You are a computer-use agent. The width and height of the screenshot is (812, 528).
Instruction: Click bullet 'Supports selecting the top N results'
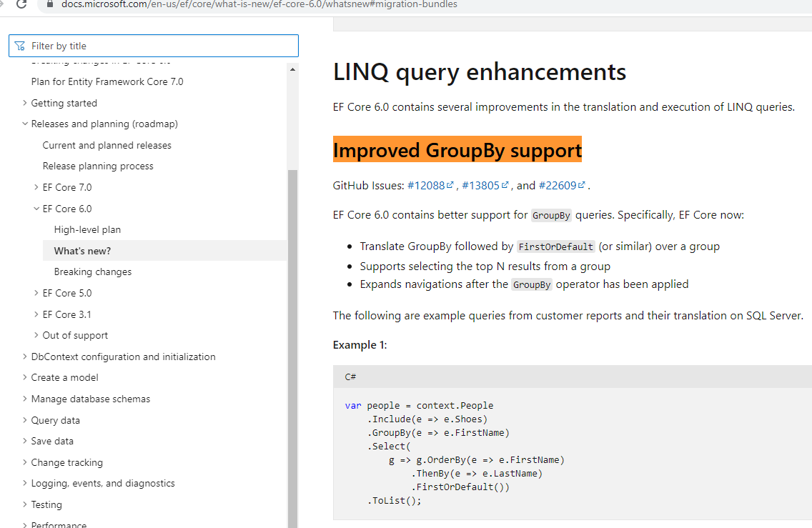485,267
